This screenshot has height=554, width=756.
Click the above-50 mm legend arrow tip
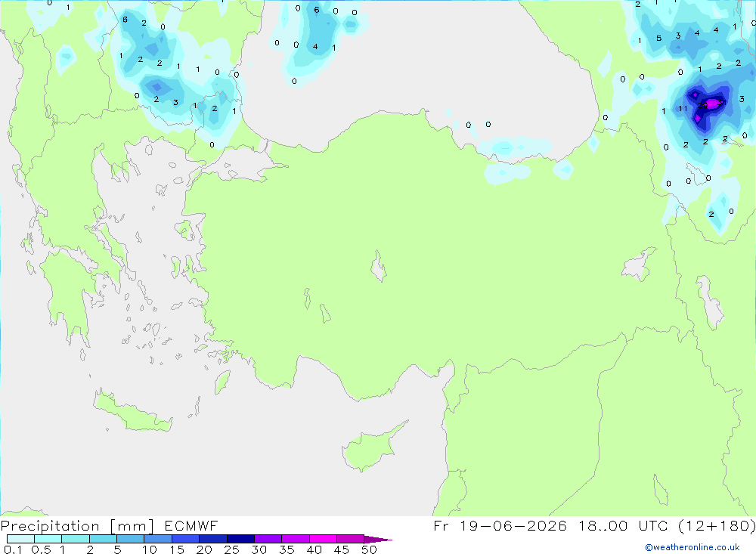378,539
